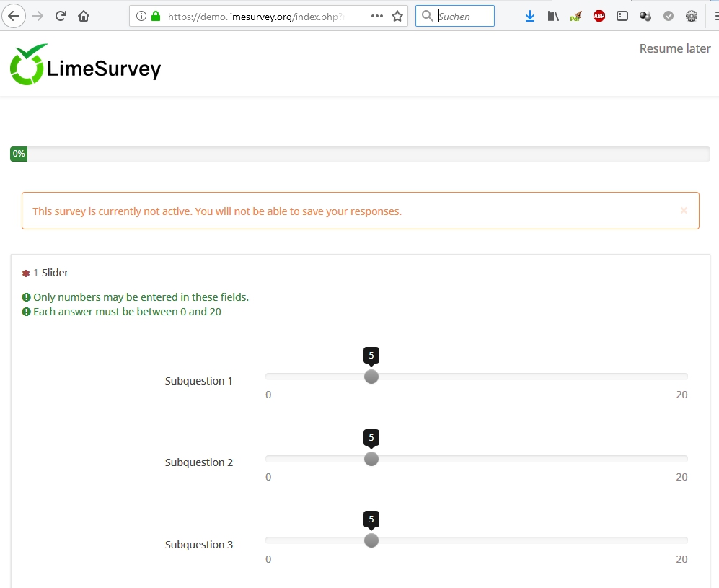Open the Adblock Plus ABP icon
The image size is (719, 588).
(599, 17)
